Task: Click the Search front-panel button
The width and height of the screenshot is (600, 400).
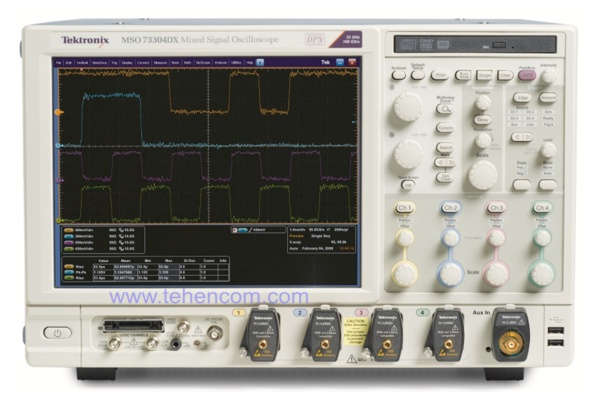Action: [445, 147]
